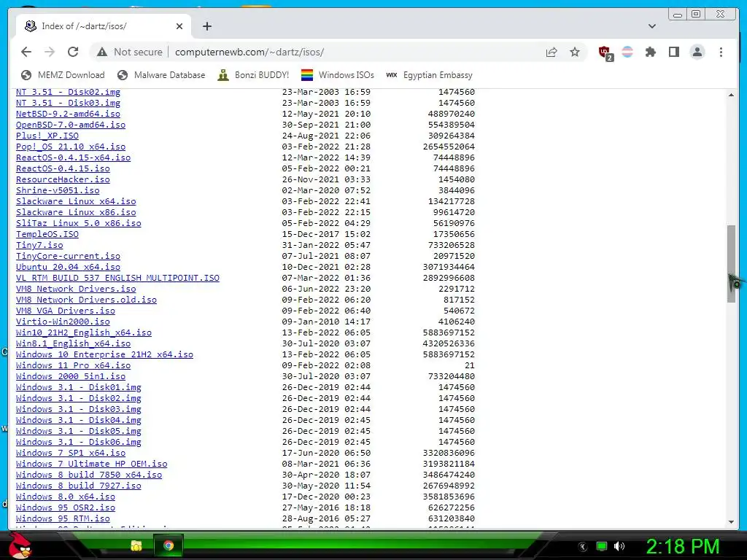Download Windows_7_SP1_x64.iso

[71, 454]
